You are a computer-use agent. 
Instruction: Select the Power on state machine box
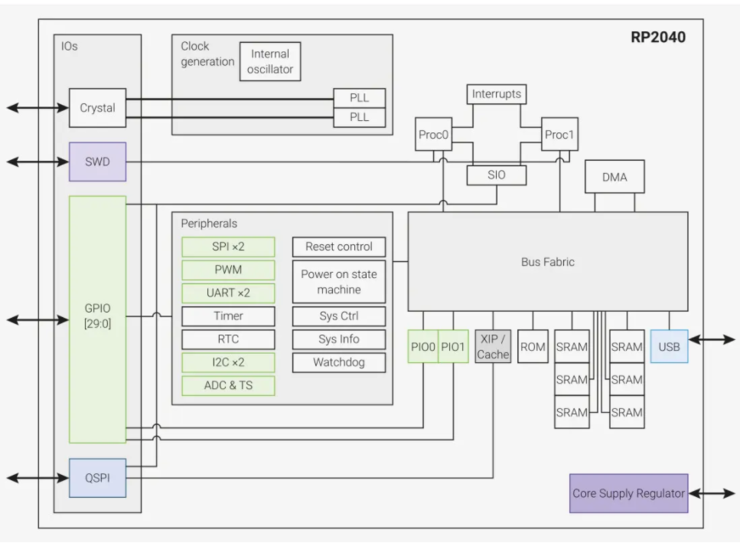pos(339,282)
